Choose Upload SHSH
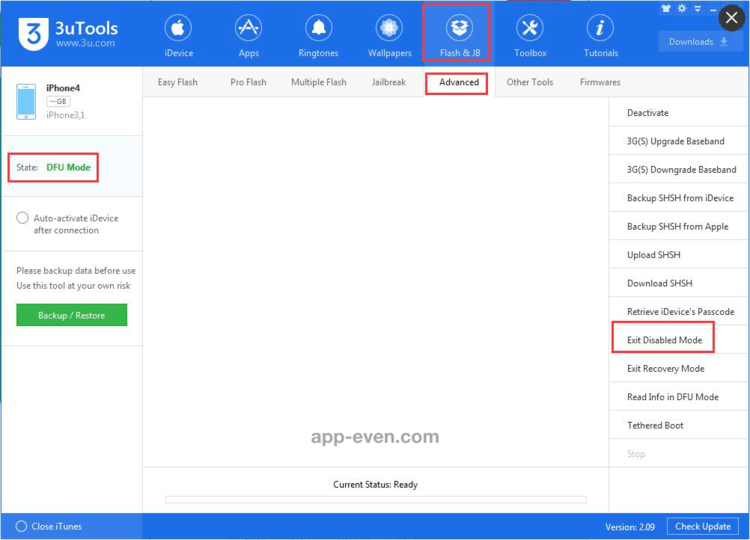750x540 pixels. (678, 255)
